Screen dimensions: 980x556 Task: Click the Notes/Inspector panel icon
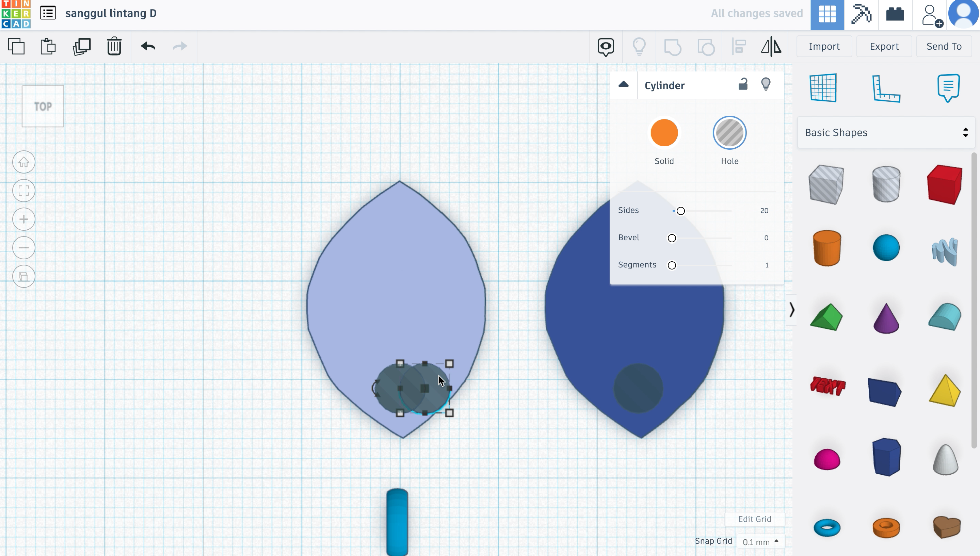click(949, 87)
